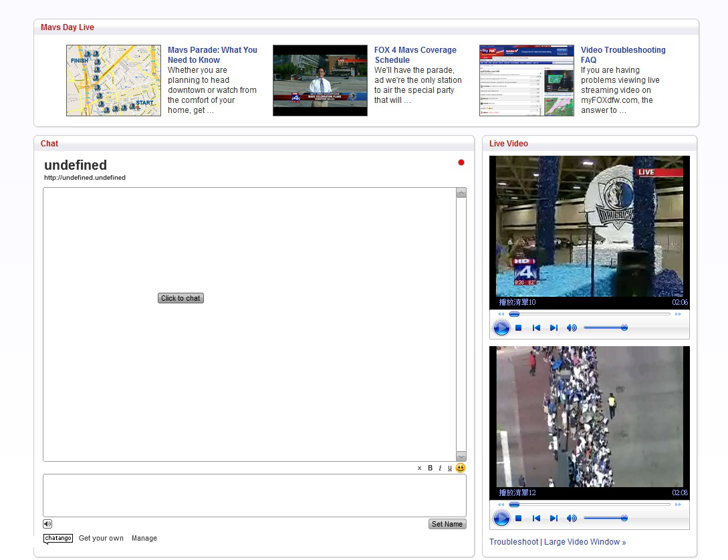Screen dimensions: 728x560
Task: Click the chat scrollbar down arrow
Action: (461, 456)
